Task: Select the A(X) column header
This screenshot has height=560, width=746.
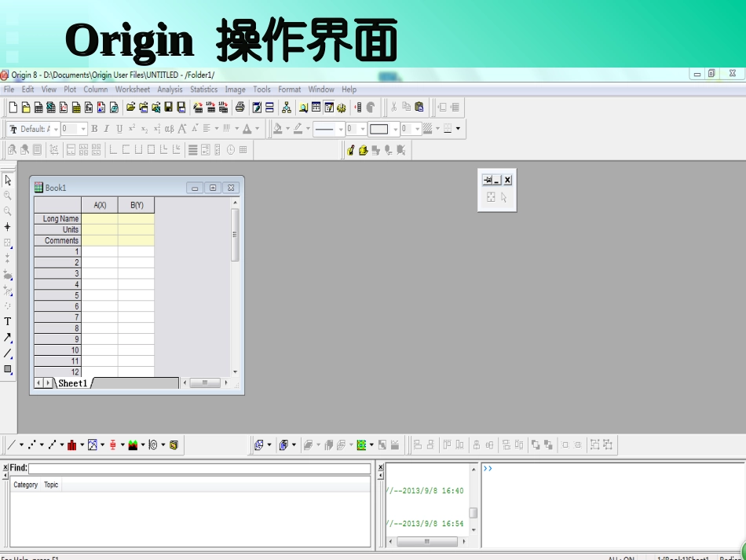Action: click(x=100, y=205)
